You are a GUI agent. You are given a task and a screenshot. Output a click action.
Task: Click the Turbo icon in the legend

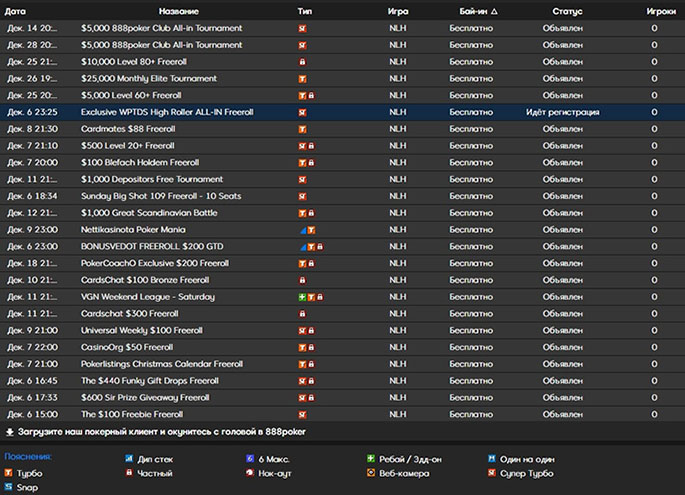tap(9, 472)
